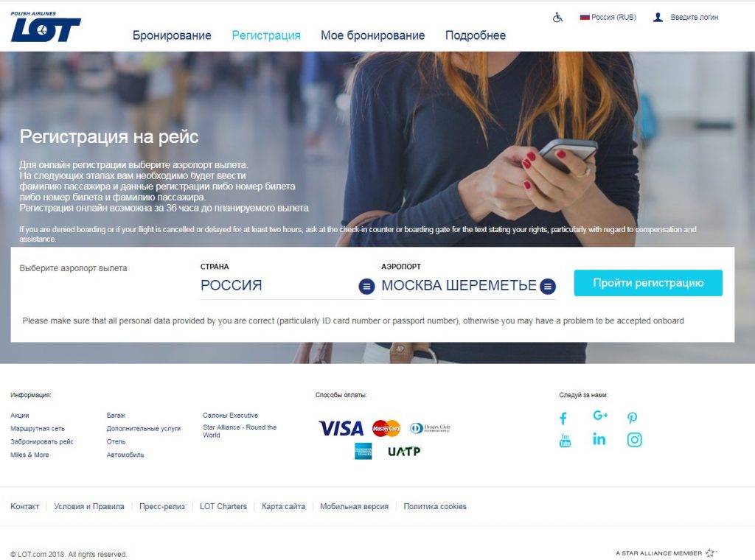The height and width of the screenshot is (560, 755).
Task: Click the LOT Polish Airlines logo
Action: [45, 27]
